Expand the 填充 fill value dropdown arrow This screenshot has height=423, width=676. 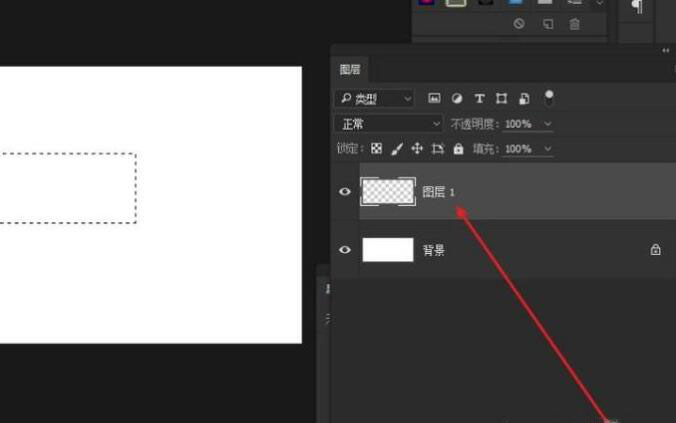click(547, 149)
